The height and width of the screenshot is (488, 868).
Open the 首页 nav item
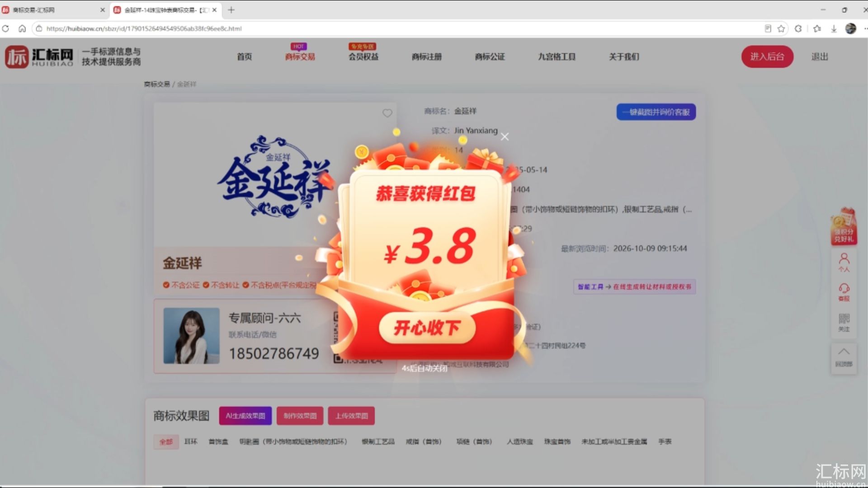[x=244, y=56]
